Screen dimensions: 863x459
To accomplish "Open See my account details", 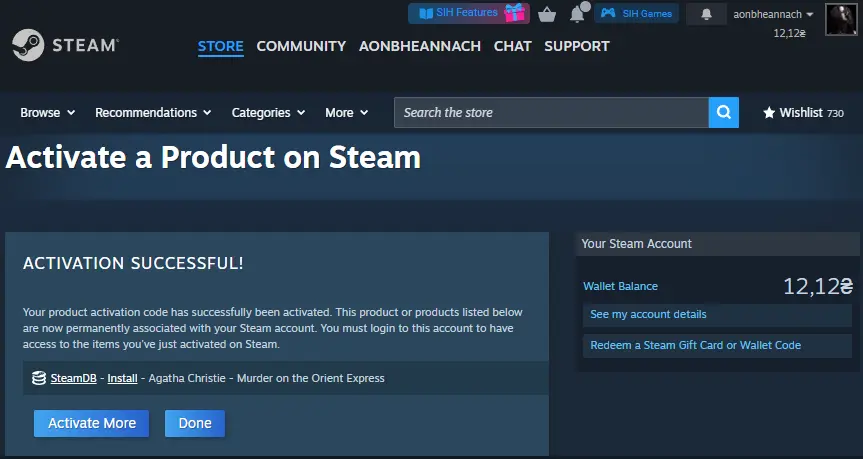I will pos(717,315).
